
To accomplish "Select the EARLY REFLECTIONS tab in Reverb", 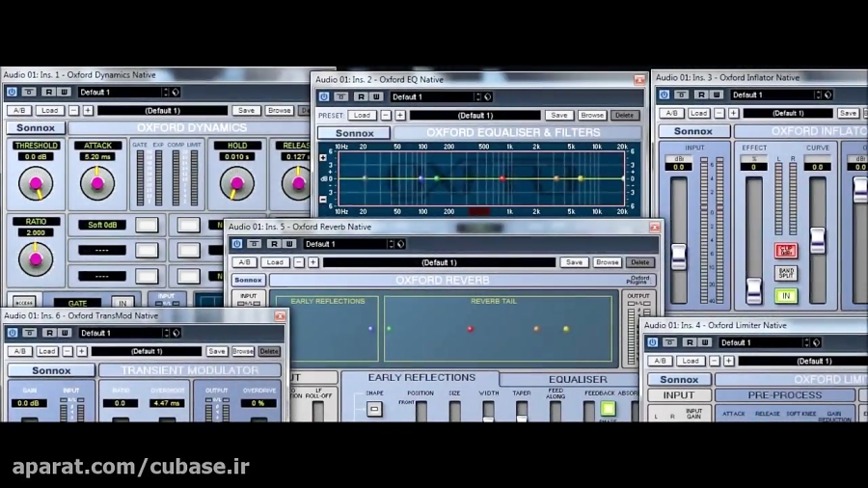I will click(x=421, y=378).
